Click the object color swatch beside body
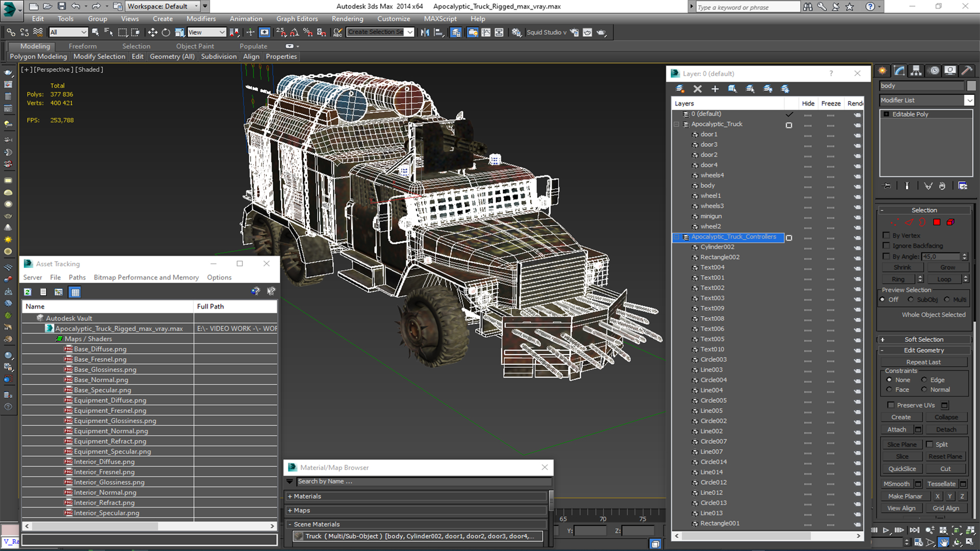Image resolution: width=980 pixels, height=551 pixels. click(971, 86)
